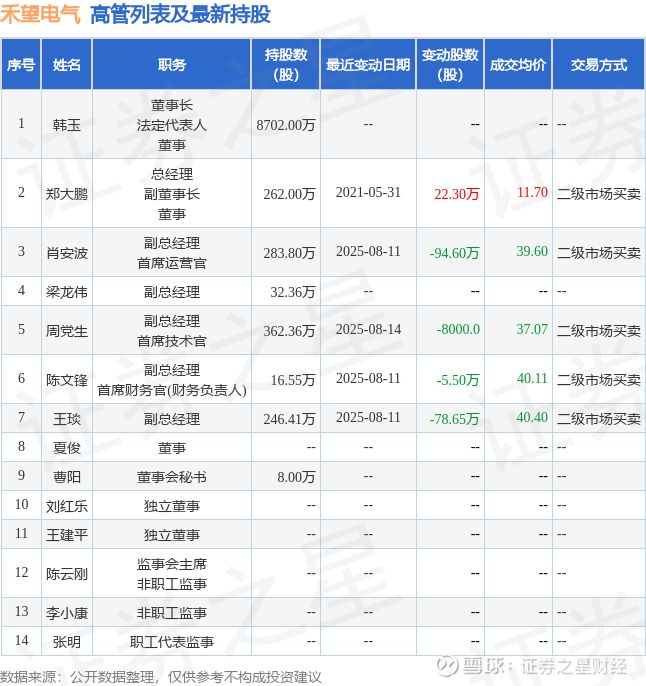646x686 pixels.
Task: Click the name 韩玉
Action: [66, 125]
